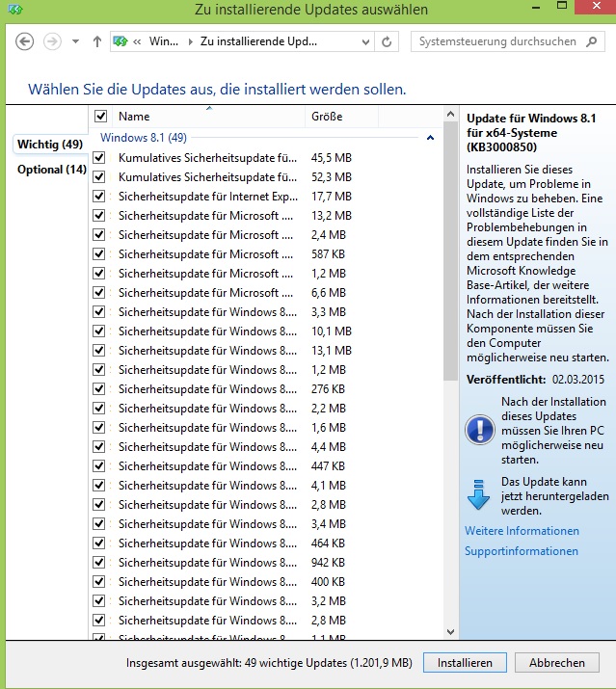
Task: Uncheck the 587 KB security update
Action: (99, 254)
